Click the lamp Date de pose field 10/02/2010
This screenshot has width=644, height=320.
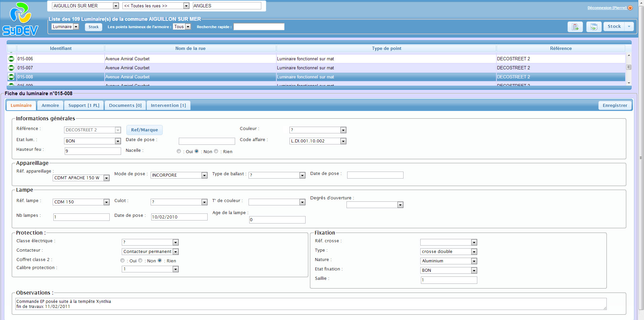click(179, 217)
